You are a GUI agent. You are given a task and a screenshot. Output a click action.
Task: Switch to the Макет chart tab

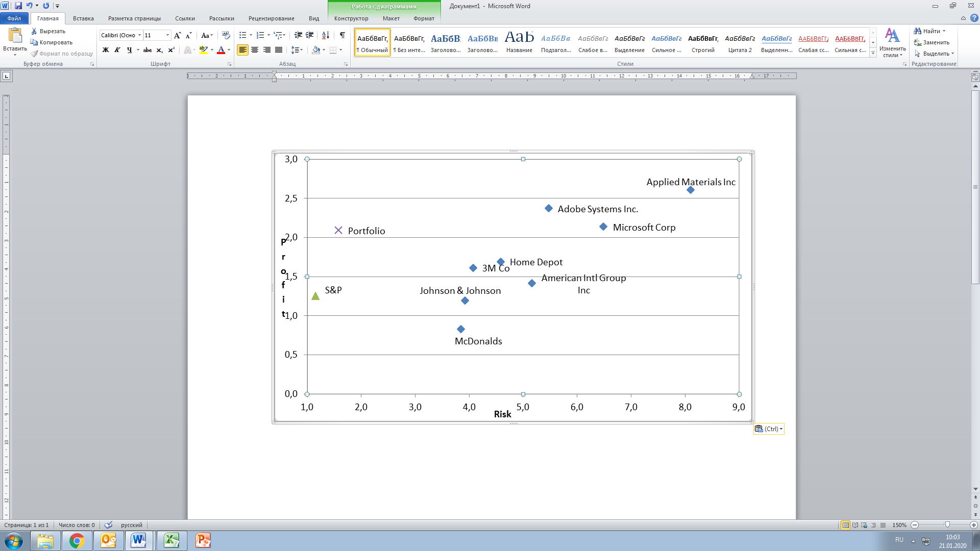pos(391,18)
